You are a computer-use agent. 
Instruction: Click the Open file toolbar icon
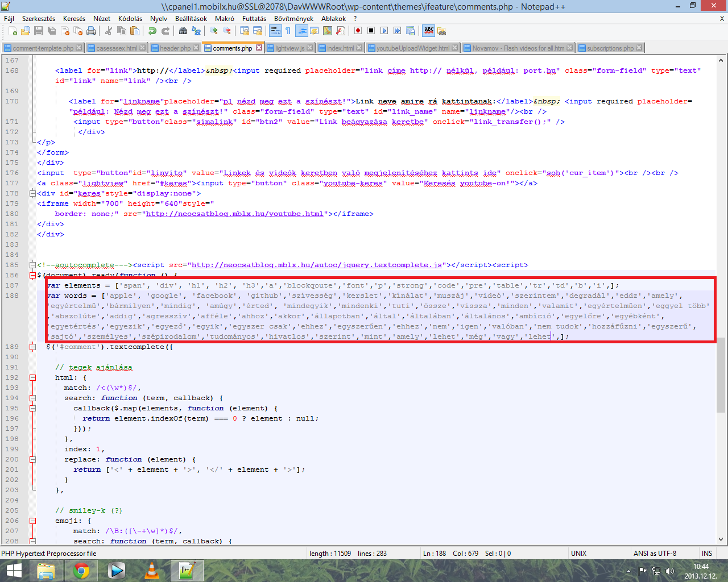(26, 31)
